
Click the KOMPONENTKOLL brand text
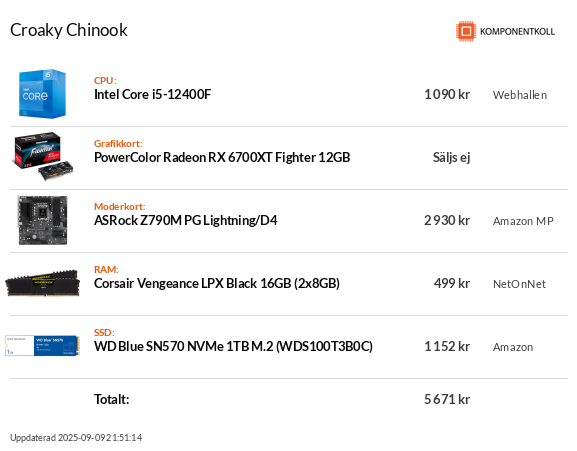pyautogui.click(x=517, y=32)
